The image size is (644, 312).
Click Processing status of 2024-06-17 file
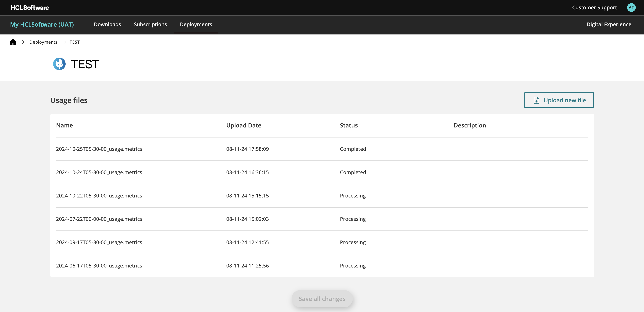[x=353, y=266]
